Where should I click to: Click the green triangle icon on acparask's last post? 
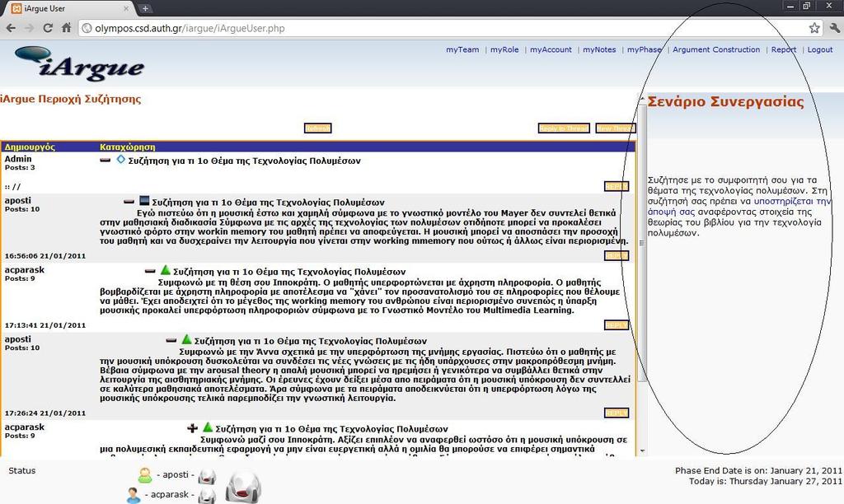tap(208, 427)
